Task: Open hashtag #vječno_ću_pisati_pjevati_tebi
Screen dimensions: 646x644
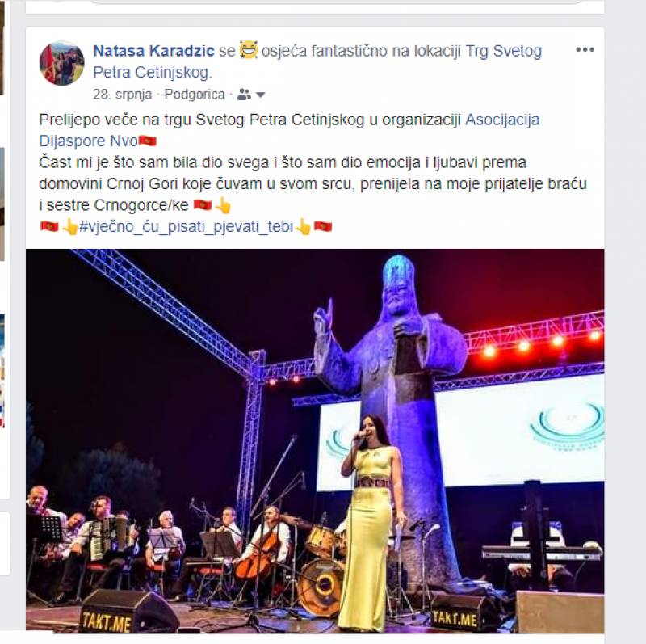Action: coord(187,227)
